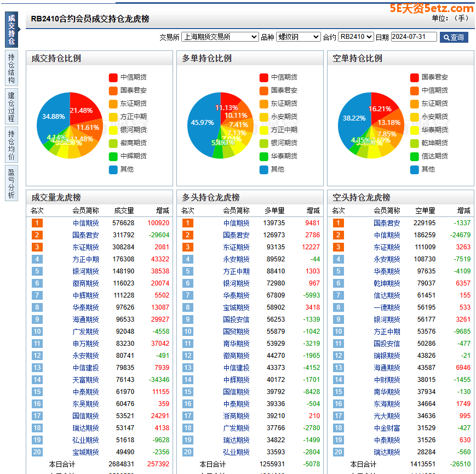Screen dimensions: 476x474
Task: Switch to the 成交持仓 side tab
Action: point(12,30)
